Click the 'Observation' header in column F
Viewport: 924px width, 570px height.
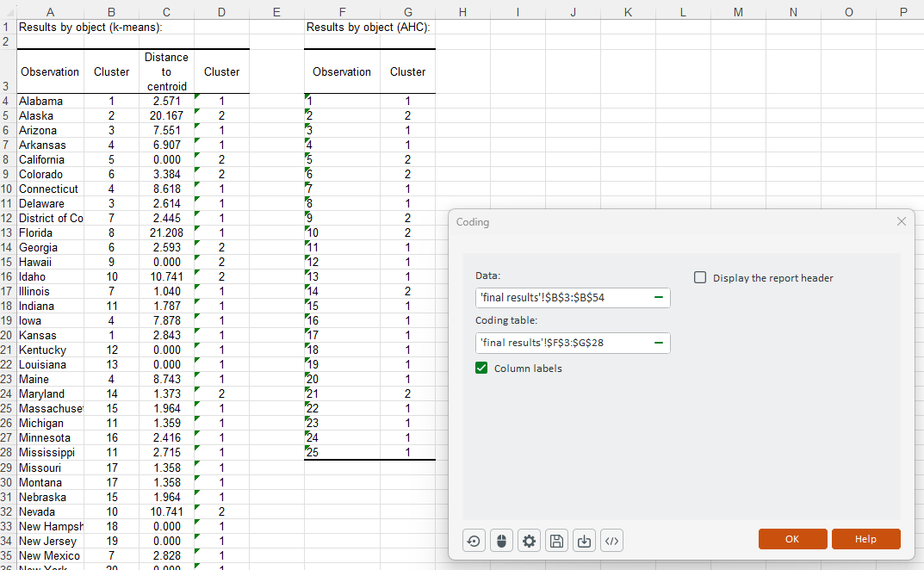point(342,71)
